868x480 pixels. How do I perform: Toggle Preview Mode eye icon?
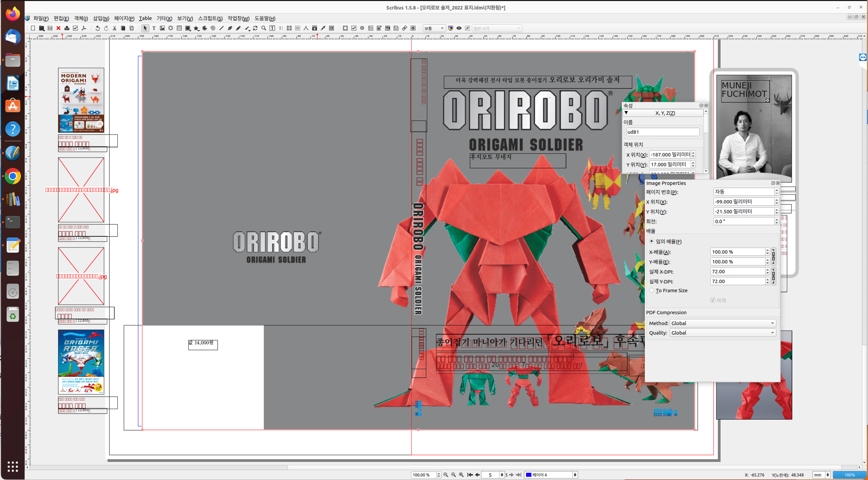pyautogui.click(x=459, y=28)
